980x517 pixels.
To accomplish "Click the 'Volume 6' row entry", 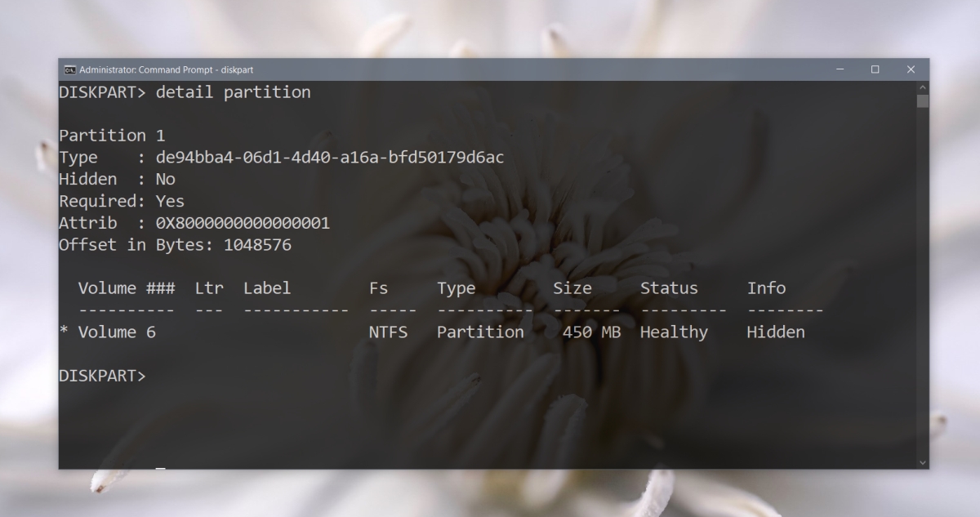I will point(117,332).
